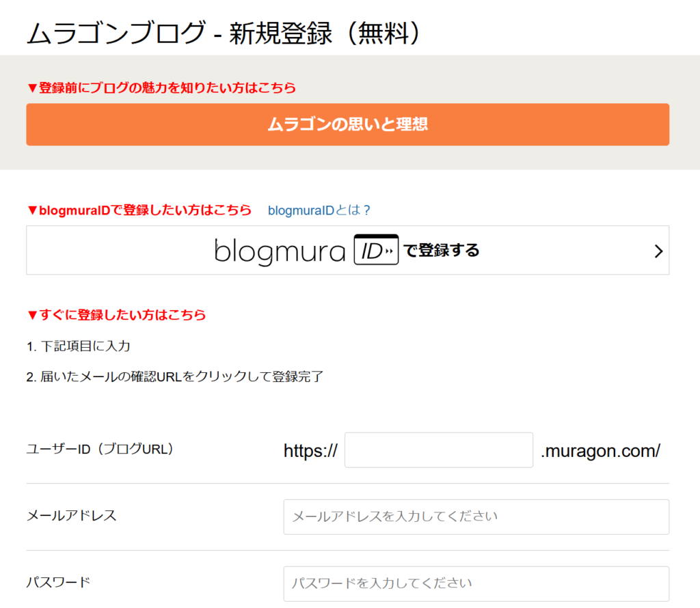Click red heading blogmuraIDで登録したい方はこちら
The image size is (700, 608).
pyautogui.click(x=139, y=210)
